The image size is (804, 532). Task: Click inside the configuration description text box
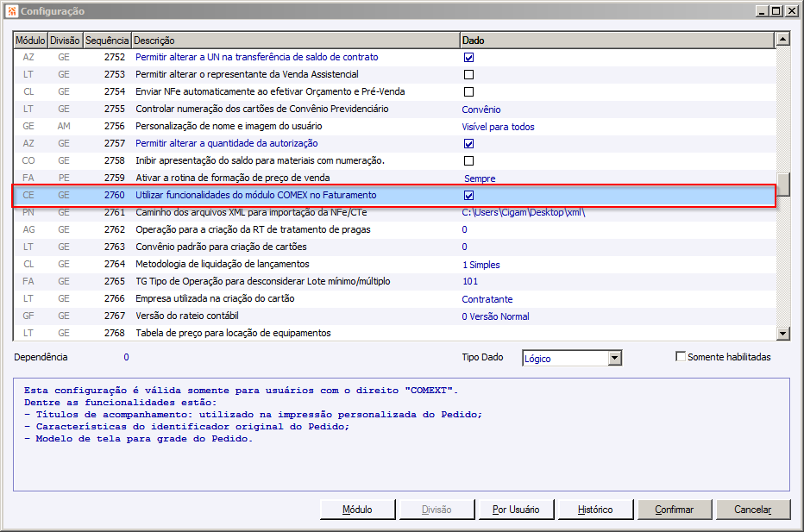pyautogui.click(x=401, y=435)
